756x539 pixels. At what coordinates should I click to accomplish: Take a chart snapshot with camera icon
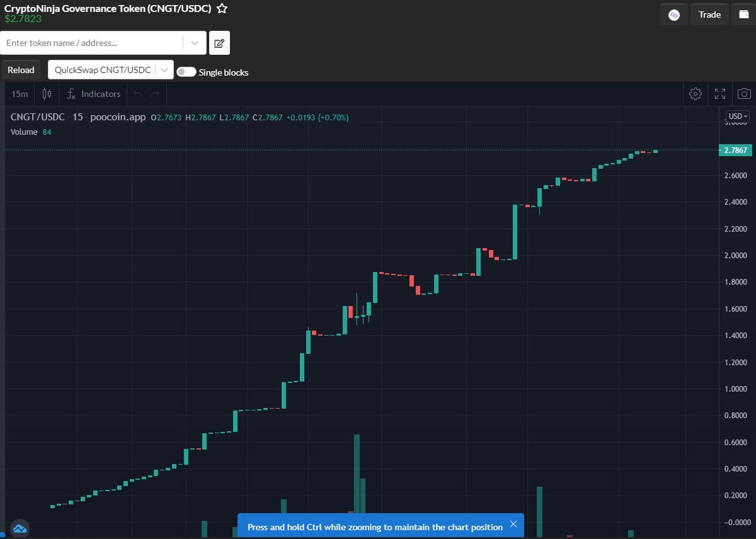[x=744, y=94]
